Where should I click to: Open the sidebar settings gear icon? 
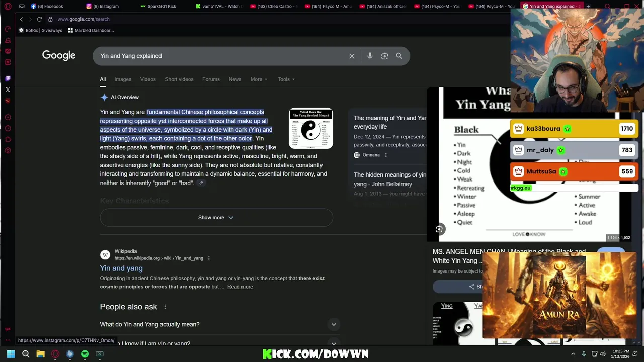(8, 150)
